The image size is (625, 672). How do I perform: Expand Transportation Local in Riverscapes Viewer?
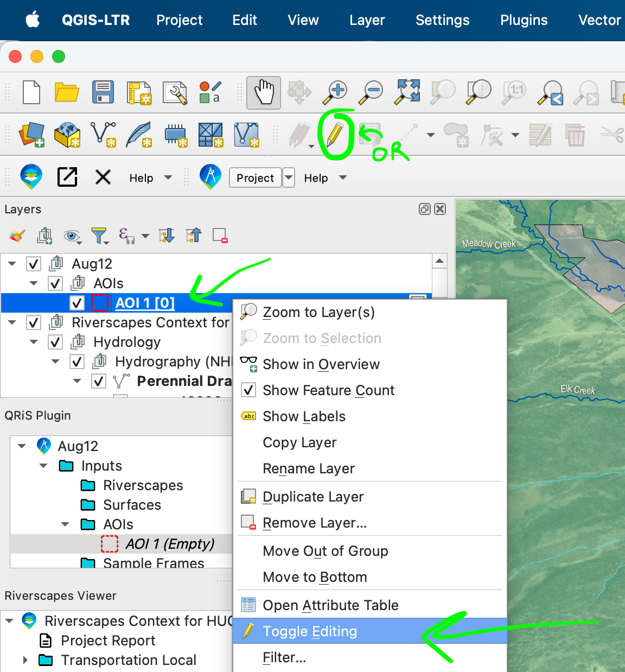click(x=25, y=660)
